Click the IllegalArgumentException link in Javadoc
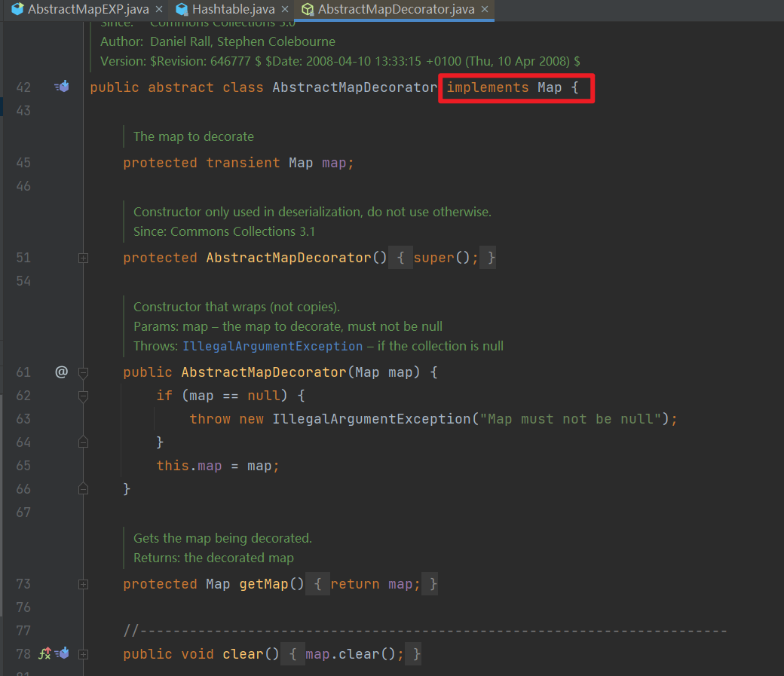 pos(272,346)
